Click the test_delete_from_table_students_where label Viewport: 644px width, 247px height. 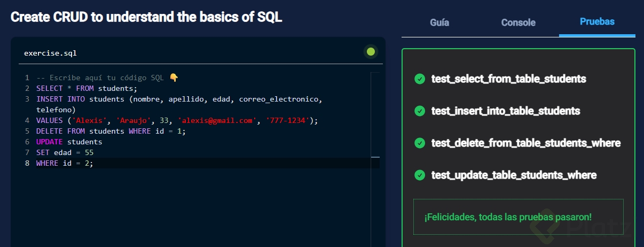coord(525,143)
